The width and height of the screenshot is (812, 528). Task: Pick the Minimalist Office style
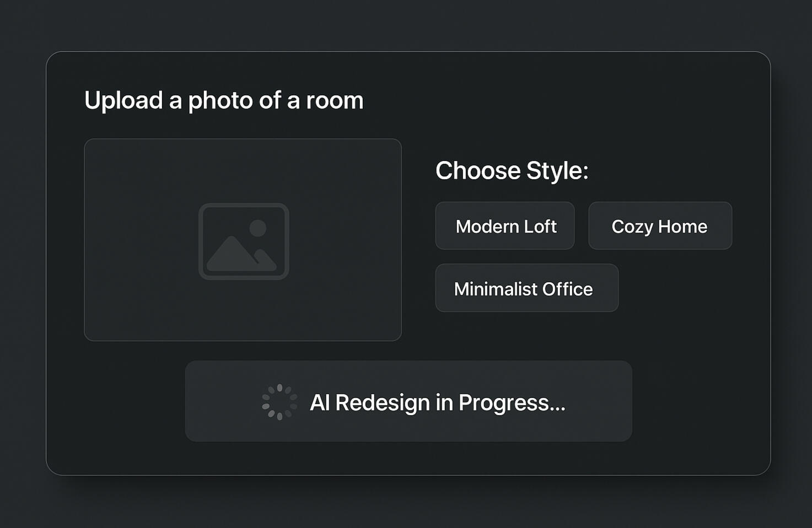526,288
